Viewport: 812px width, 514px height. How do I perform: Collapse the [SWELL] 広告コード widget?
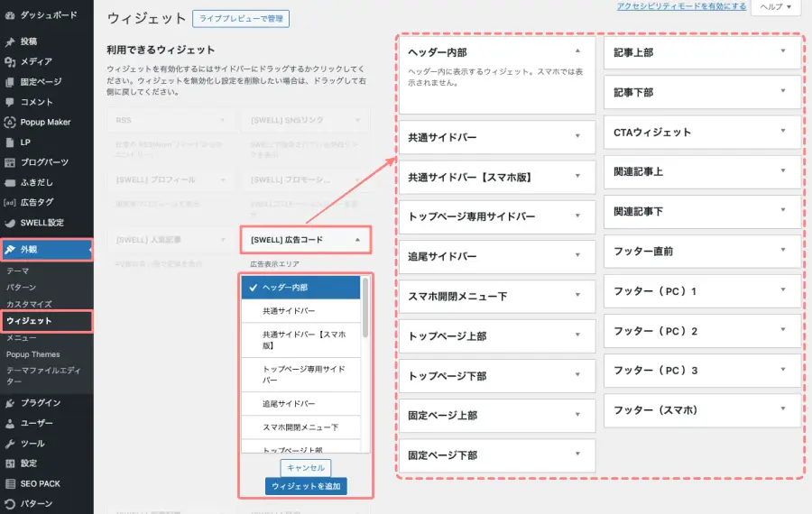(x=357, y=240)
